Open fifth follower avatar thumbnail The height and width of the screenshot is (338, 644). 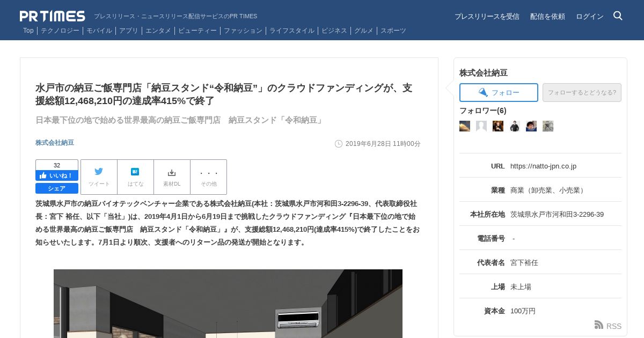[x=531, y=126]
